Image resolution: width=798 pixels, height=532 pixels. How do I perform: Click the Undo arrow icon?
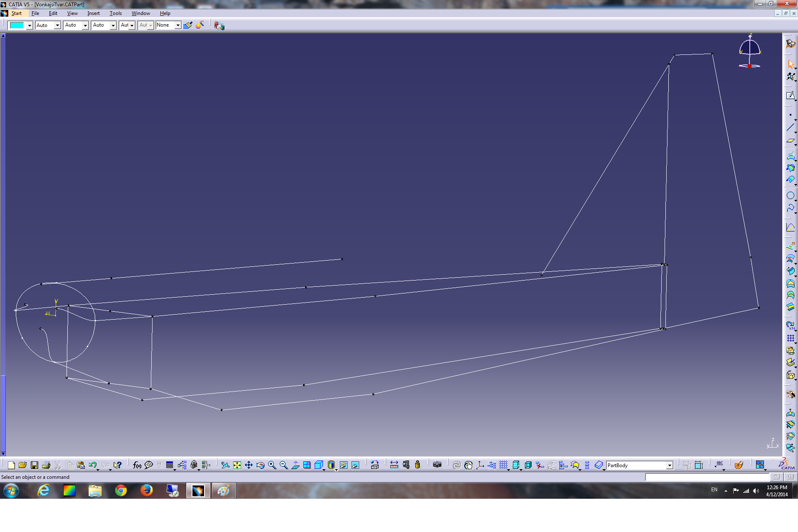click(x=92, y=465)
